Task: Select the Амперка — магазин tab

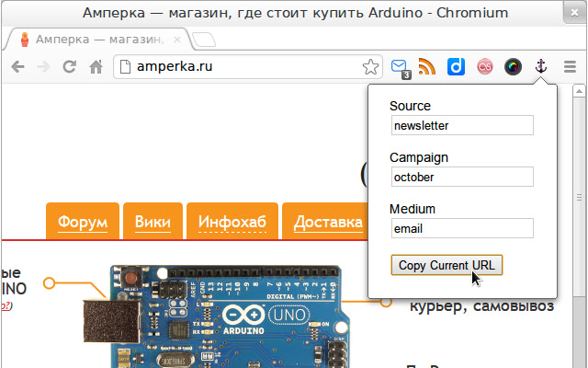Action: click(99, 39)
